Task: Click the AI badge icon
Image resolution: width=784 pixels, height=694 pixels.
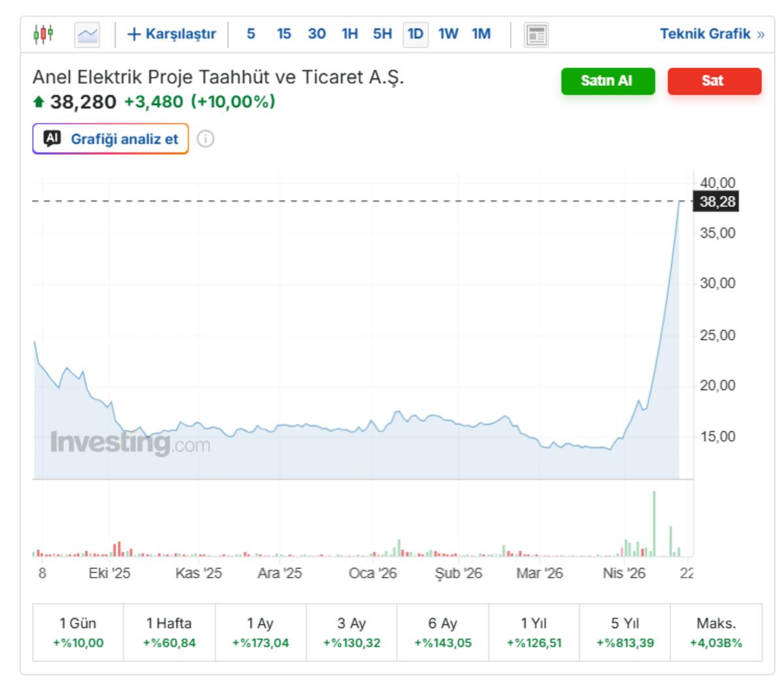Action: click(x=52, y=139)
